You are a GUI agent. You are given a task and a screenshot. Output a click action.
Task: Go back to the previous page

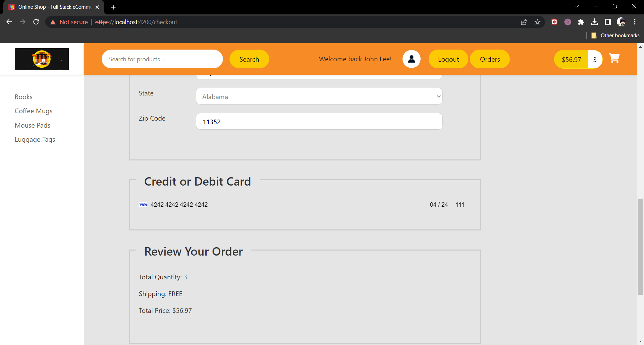[9, 22]
